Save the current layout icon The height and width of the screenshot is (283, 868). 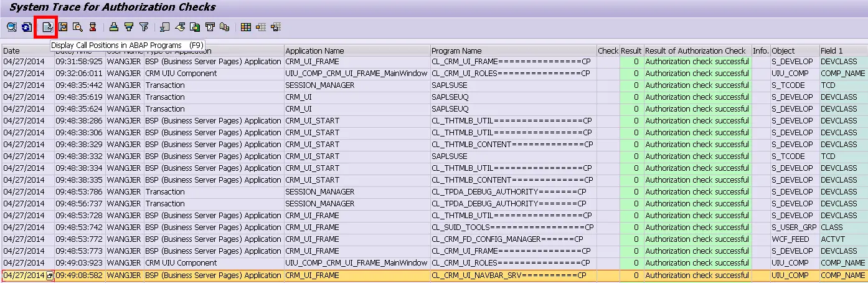(x=276, y=27)
